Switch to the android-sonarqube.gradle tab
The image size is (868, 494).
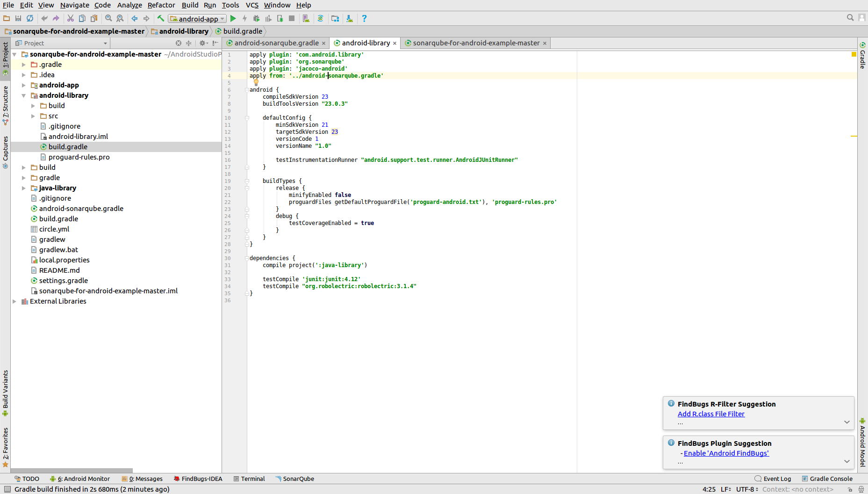pos(276,43)
